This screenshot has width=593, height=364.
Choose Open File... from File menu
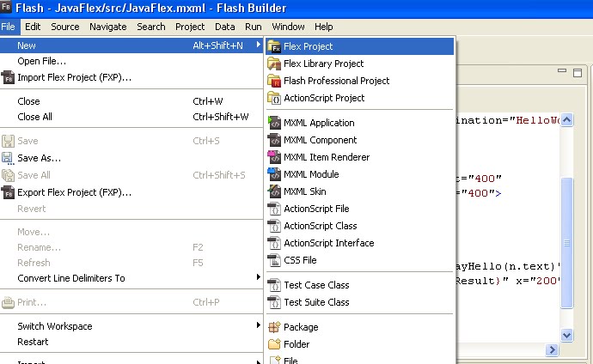tap(131, 61)
